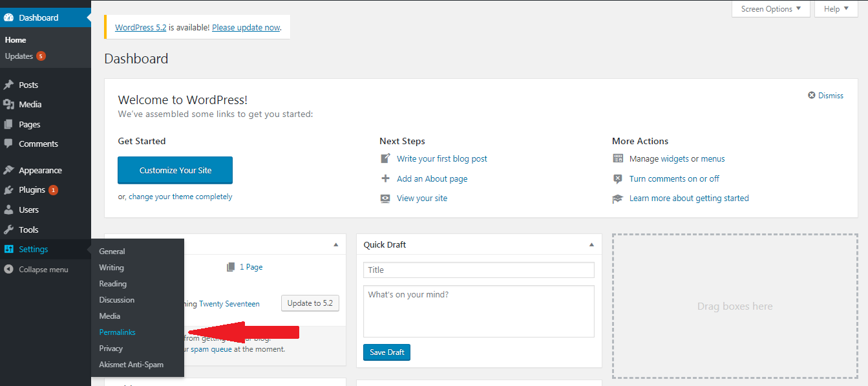Click the Updates count badge 5
868x386 pixels.
(41, 56)
